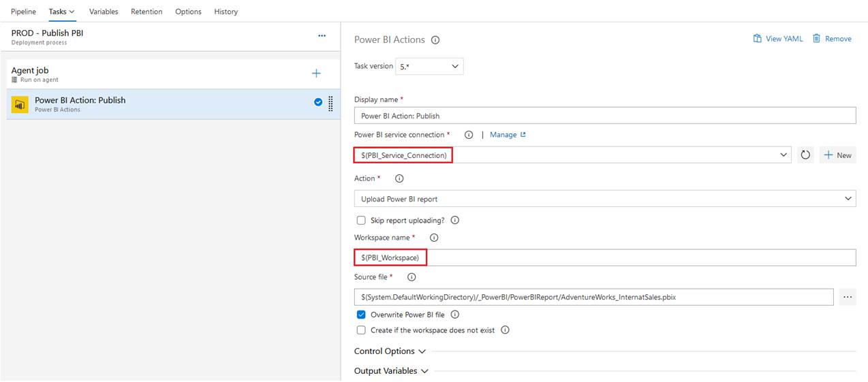Click the drag handle of the Publish task
The width and height of the screenshot is (868, 382).
click(x=330, y=104)
